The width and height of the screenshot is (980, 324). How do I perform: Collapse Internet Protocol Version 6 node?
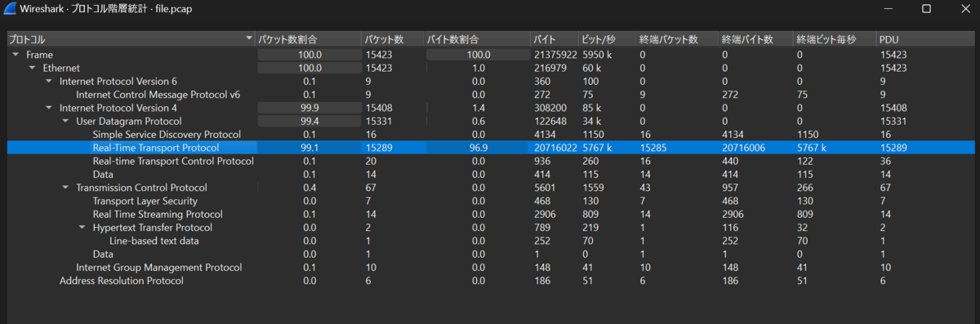coord(48,82)
